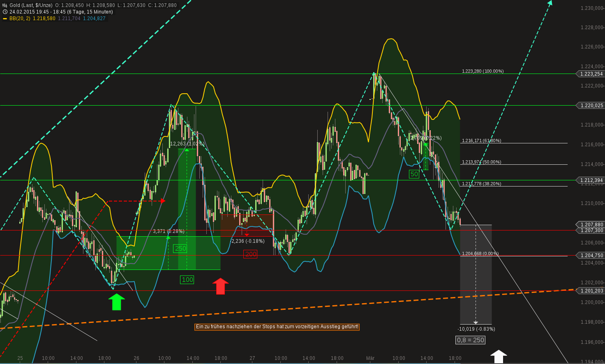Viewport: 605px width, 364px height.
Task: Select the Mär label on the time axis
Action: (x=371, y=358)
